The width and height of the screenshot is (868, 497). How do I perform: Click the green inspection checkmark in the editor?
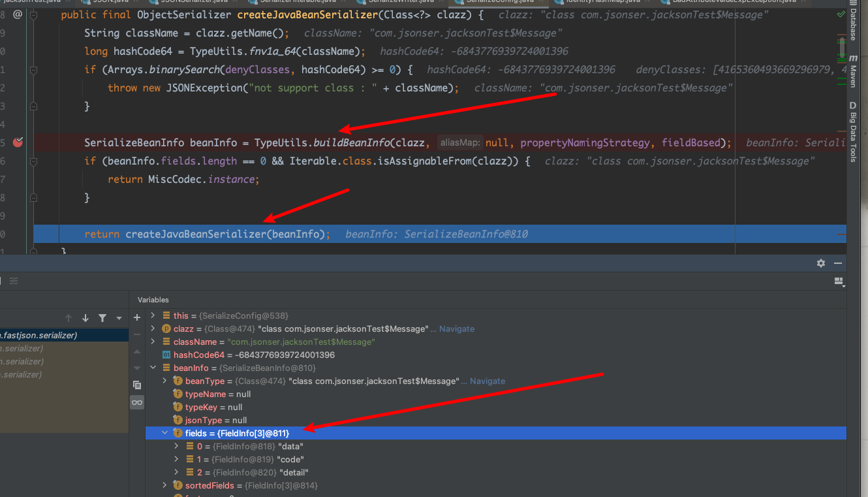841,14
